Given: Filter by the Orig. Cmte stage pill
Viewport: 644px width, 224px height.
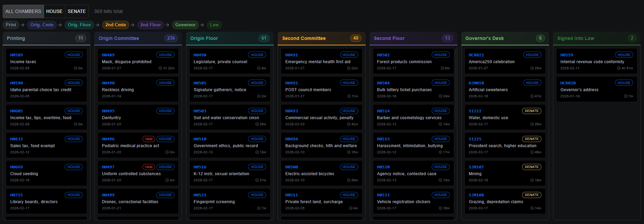Looking at the screenshot, I should coord(42,25).
